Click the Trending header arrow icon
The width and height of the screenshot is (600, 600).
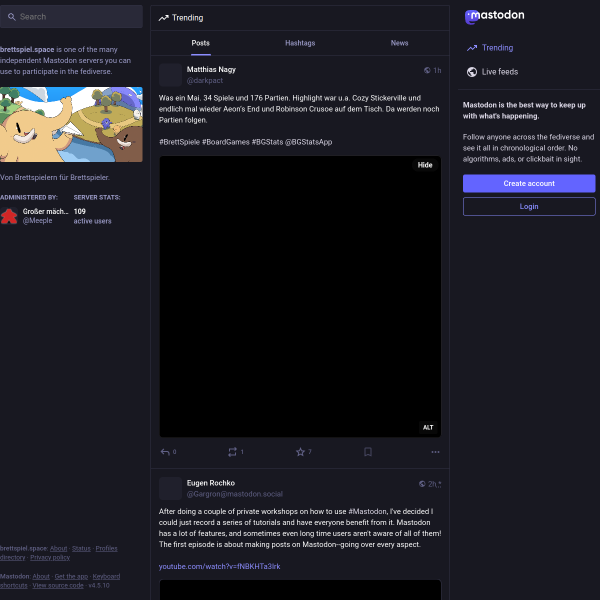coord(163,18)
